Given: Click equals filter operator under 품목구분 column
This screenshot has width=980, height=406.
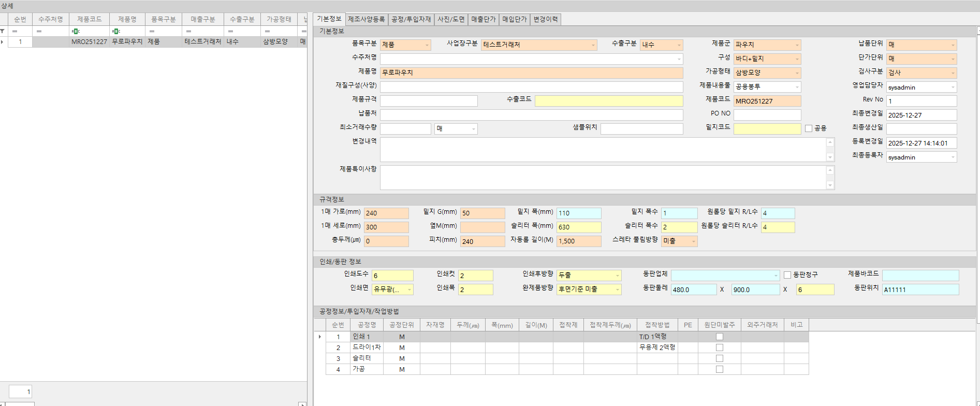Looking at the screenshot, I should pos(152,31).
